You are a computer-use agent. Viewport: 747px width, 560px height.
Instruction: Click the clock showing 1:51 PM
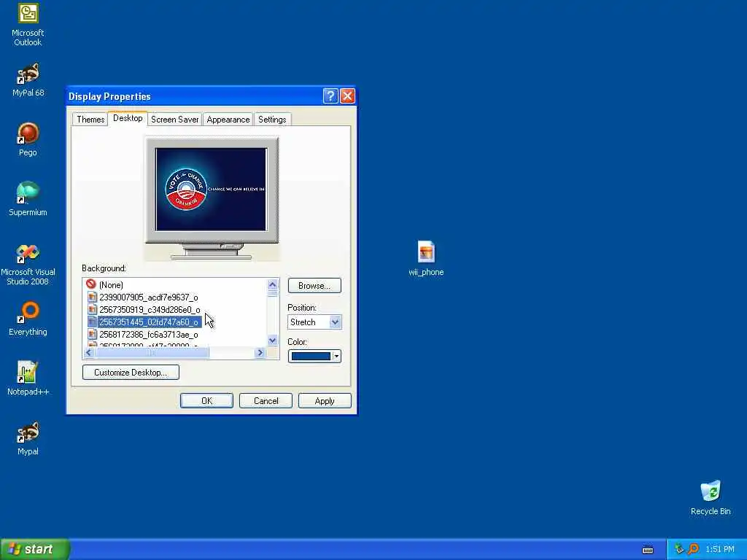[720, 550]
